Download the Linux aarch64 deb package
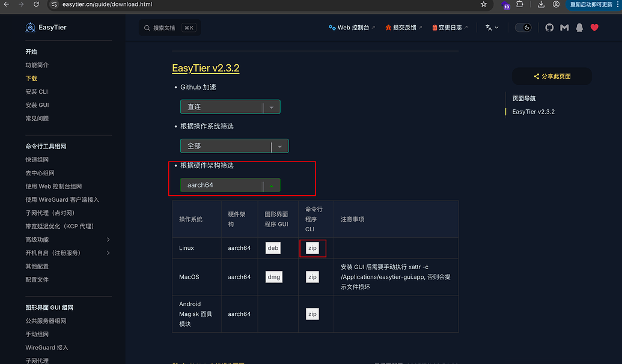The width and height of the screenshot is (622, 364). pos(273,248)
